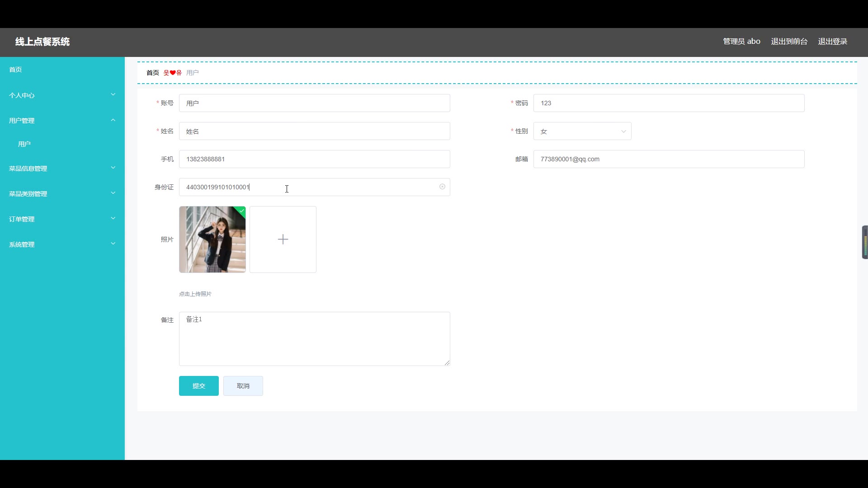Viewport: 868px width, 488px height.
Task: Click the plus icon to upload photo
Action: click(x=283, y=239)
